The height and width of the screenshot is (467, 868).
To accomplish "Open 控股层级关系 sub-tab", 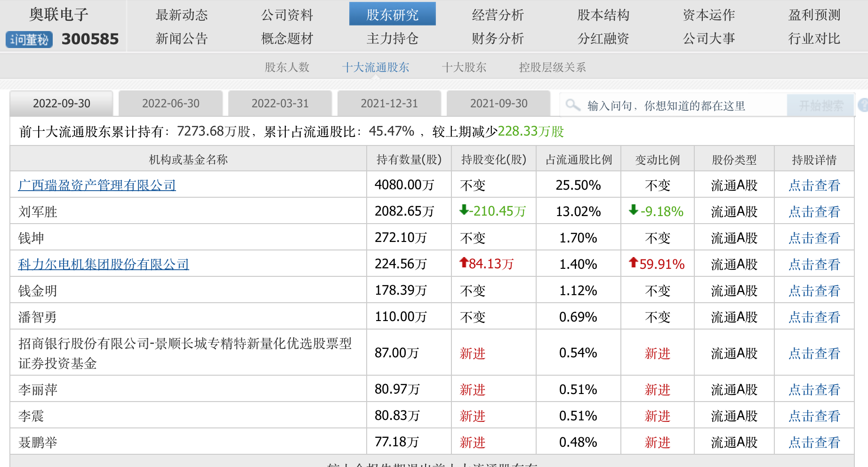I will pos(552,67).
